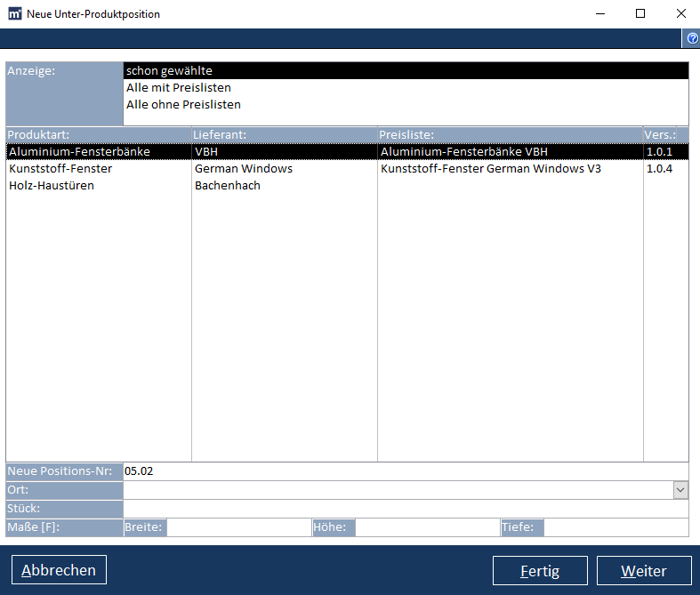
Task: Choose 'Alle ohne Preislisten' filter
Action: click(183, 105)
